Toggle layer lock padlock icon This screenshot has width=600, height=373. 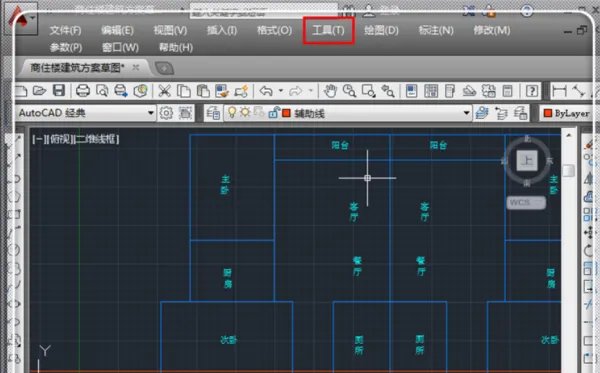pyautogui.click(x=273, y=112)
